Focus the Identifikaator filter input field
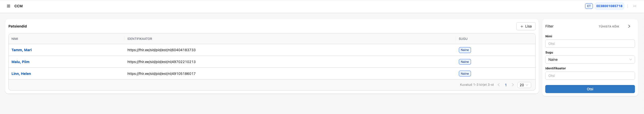Screen dimensions: 644x114 pos(590,76)
